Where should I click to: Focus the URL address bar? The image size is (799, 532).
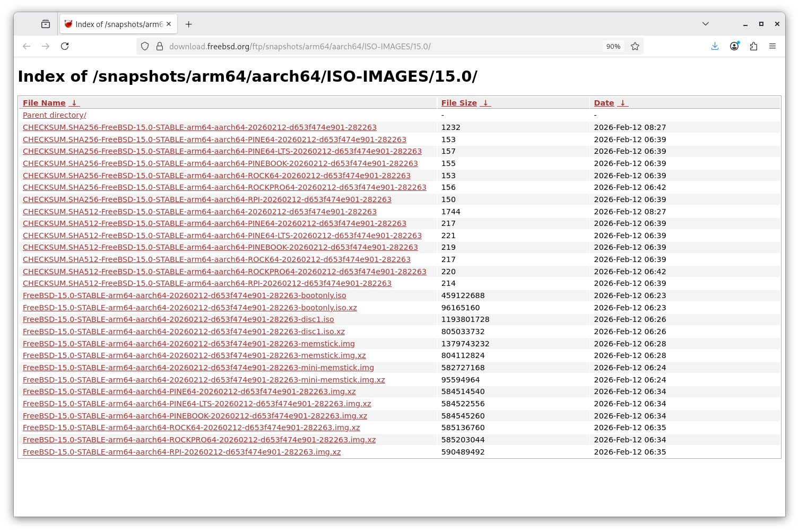(x=371, y=47)
